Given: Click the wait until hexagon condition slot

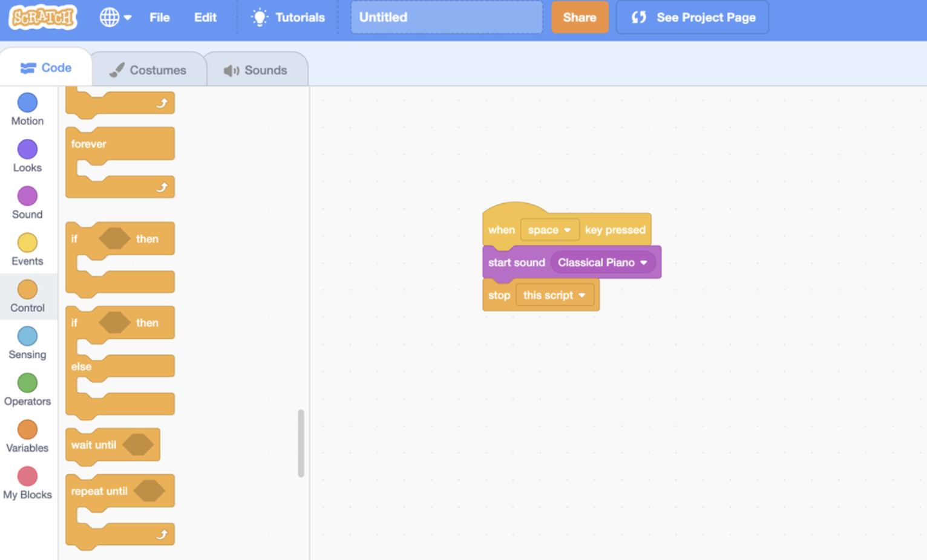Looking at the screenshot, I should pyautogui.click(x=139, y=444).
